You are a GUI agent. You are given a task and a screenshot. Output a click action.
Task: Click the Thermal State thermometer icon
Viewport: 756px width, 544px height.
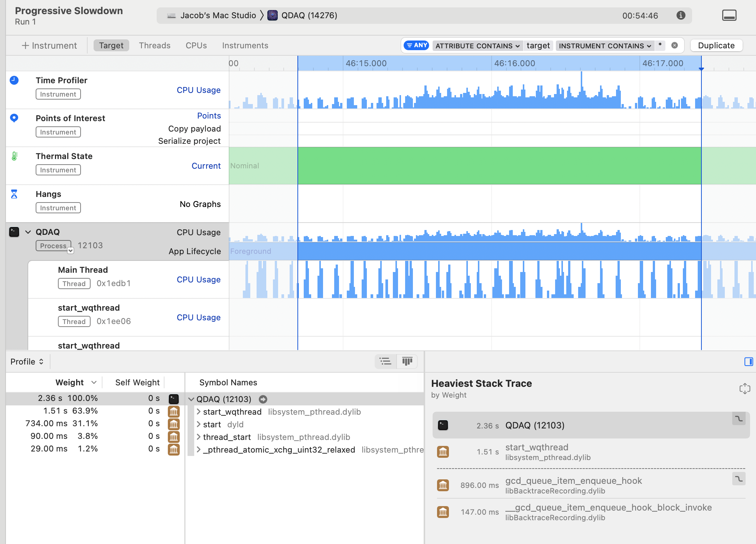pyautogui.click(x=14, y=156)
